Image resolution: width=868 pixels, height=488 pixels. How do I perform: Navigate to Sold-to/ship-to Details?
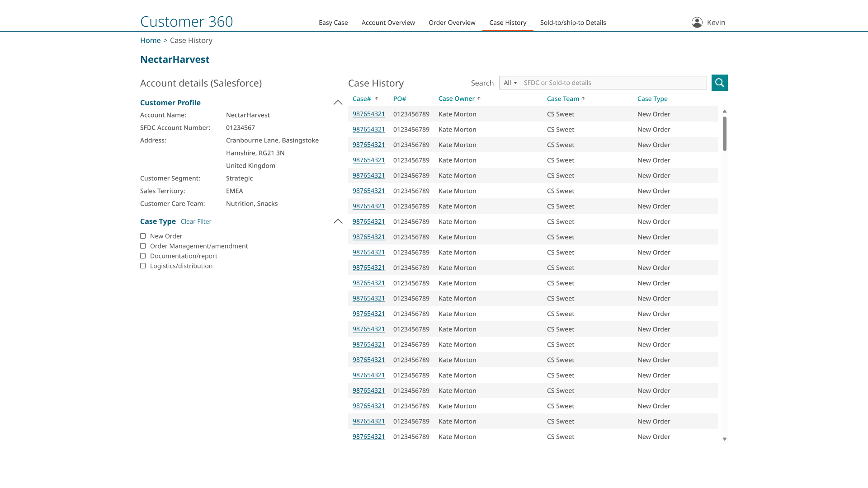click(x=573, y=22)
